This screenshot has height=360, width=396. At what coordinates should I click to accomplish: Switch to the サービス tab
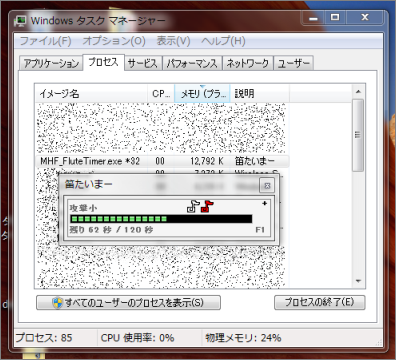(143, 63)
